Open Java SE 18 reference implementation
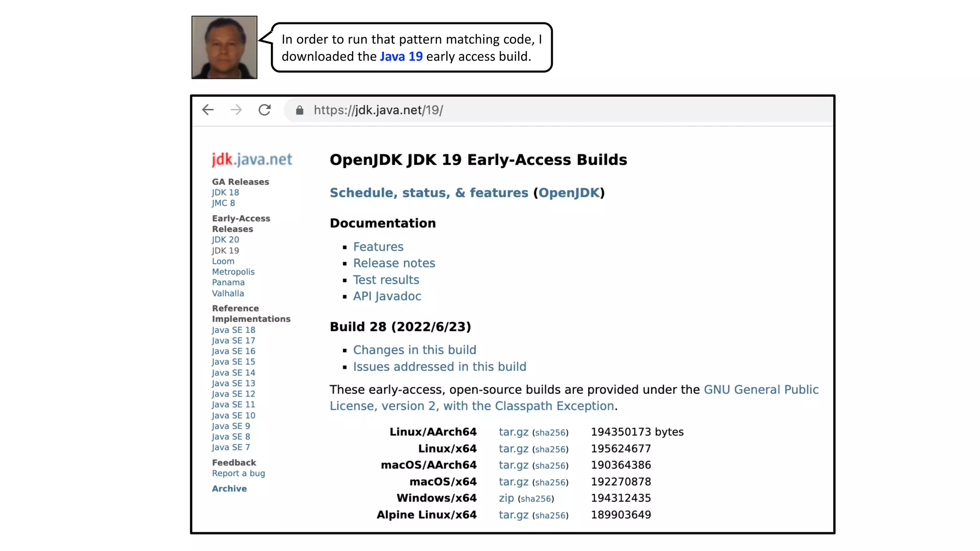The height and width of the screenshot is (551, 980). [x=234, y=330]
